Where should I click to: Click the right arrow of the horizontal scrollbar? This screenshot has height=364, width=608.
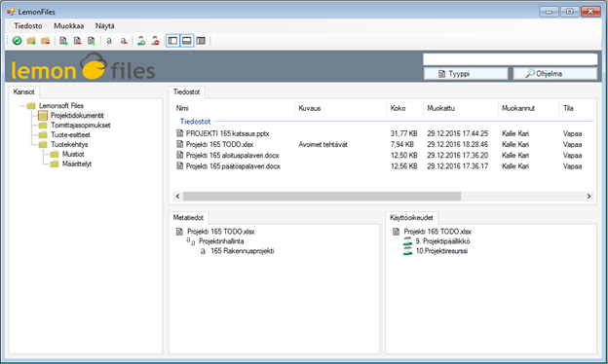pos(589,197)
